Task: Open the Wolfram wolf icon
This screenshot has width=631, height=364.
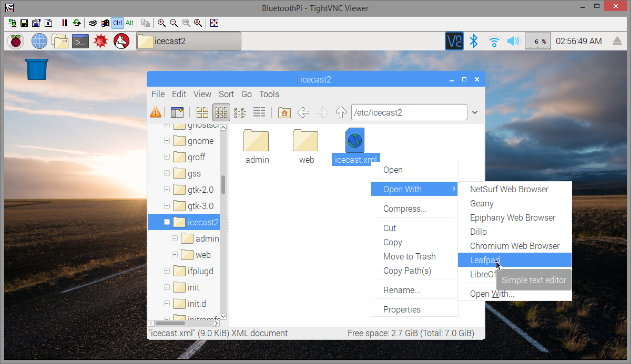Action: click(121, 41)
